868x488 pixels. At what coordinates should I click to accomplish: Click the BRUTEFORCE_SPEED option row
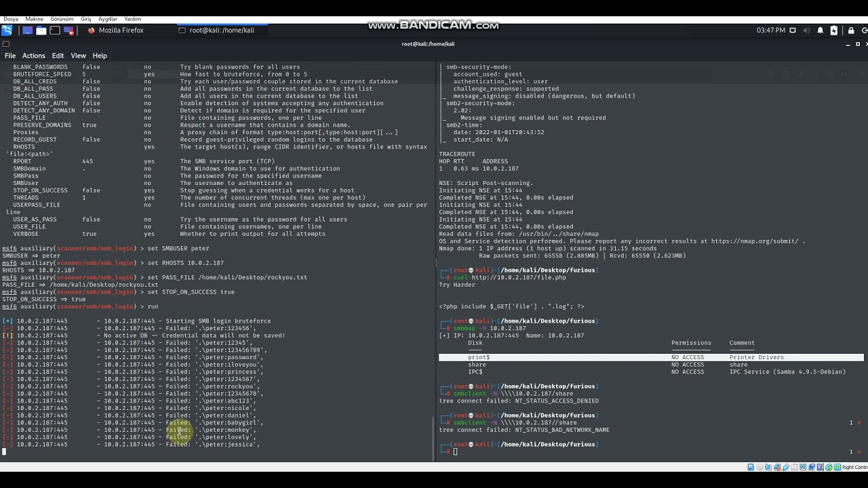tap(160, 74)
